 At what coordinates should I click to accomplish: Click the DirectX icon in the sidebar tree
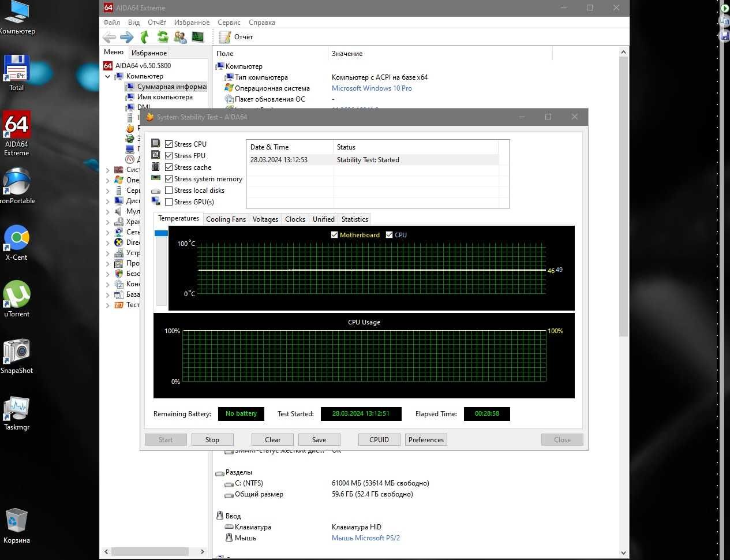pyautogui.click(x=119, y=242)
